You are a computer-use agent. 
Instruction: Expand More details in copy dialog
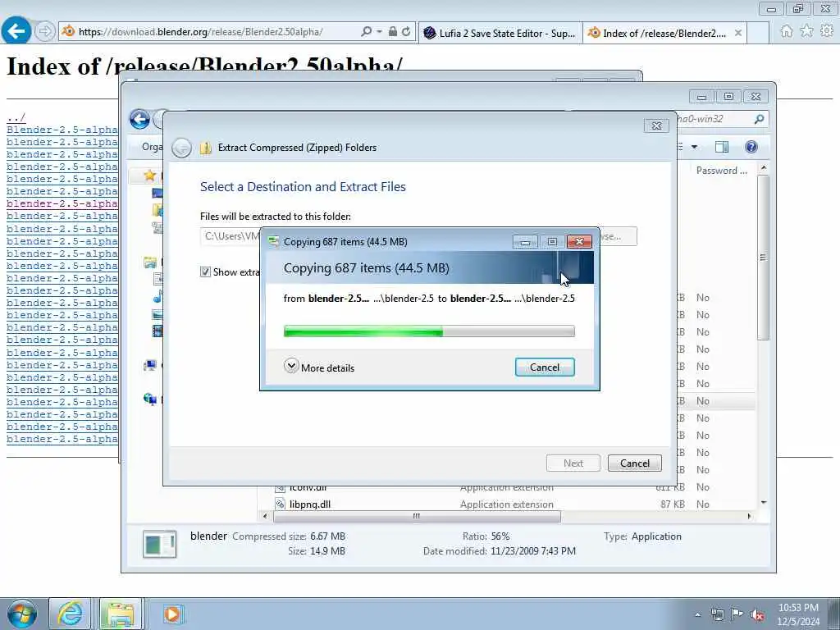pos(319,367)
